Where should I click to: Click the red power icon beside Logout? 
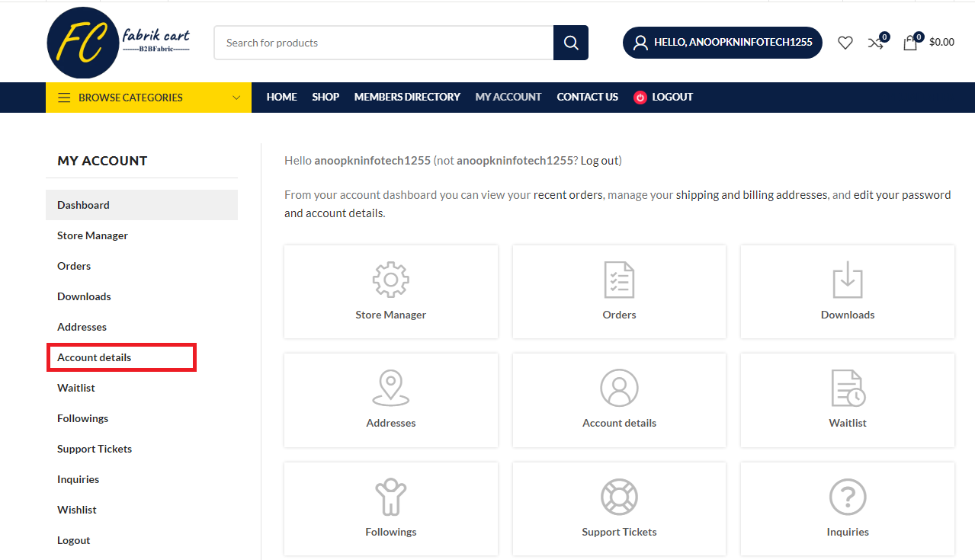(640, 97)
